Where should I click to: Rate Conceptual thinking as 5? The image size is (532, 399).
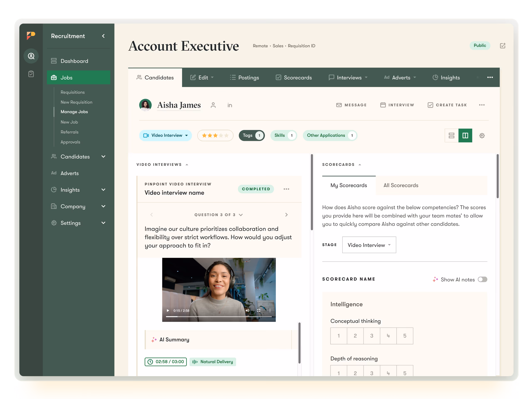tap(405, 336)
